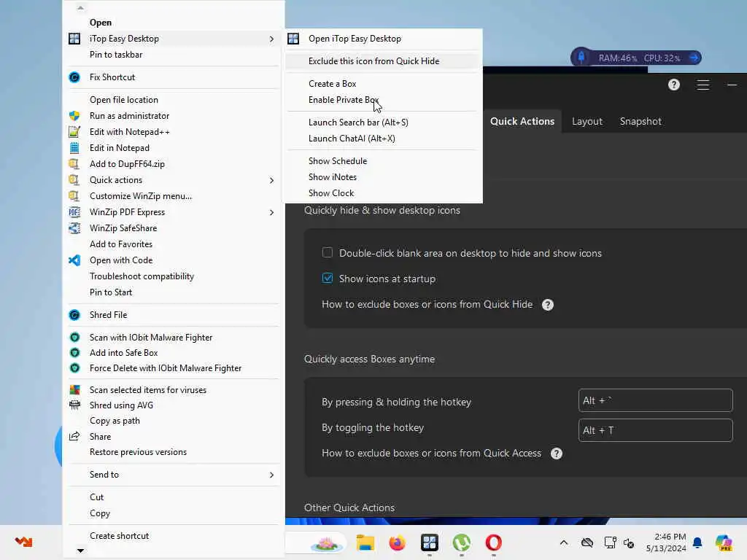Expand the WinZip PDF Express submenu arrow
The width and height of the screenshot is (747, 560).
coord(271,212)
